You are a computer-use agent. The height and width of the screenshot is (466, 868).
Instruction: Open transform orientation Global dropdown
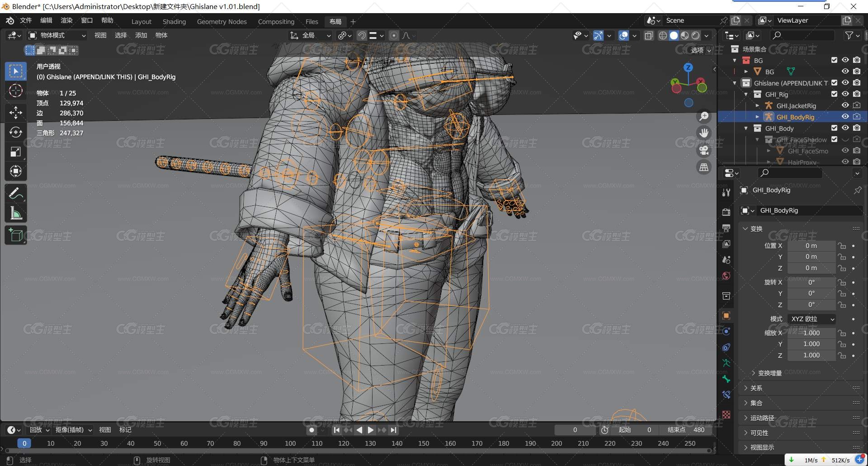tap(311, 35)
